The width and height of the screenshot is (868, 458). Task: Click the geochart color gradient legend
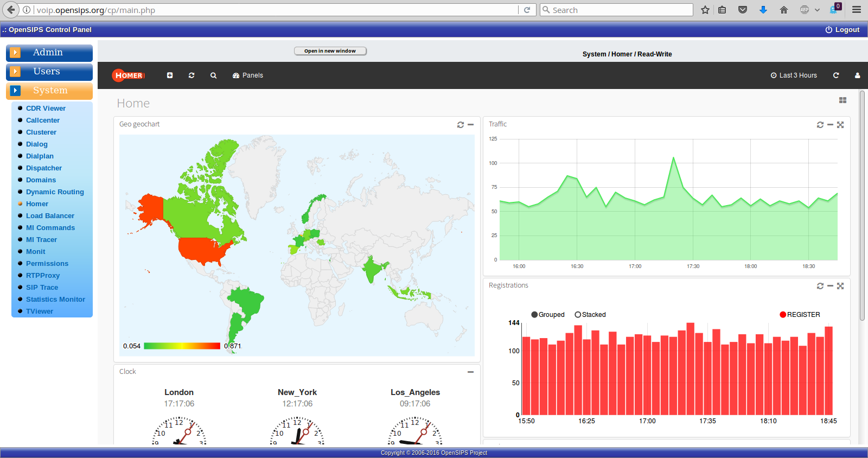point(182,346)
